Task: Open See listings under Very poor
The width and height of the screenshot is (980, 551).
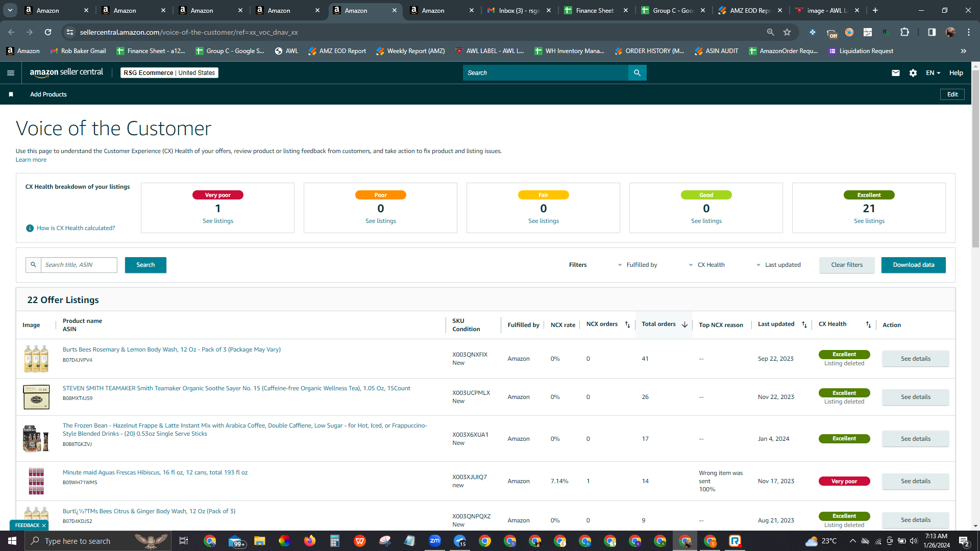Action: coord(218,221)
